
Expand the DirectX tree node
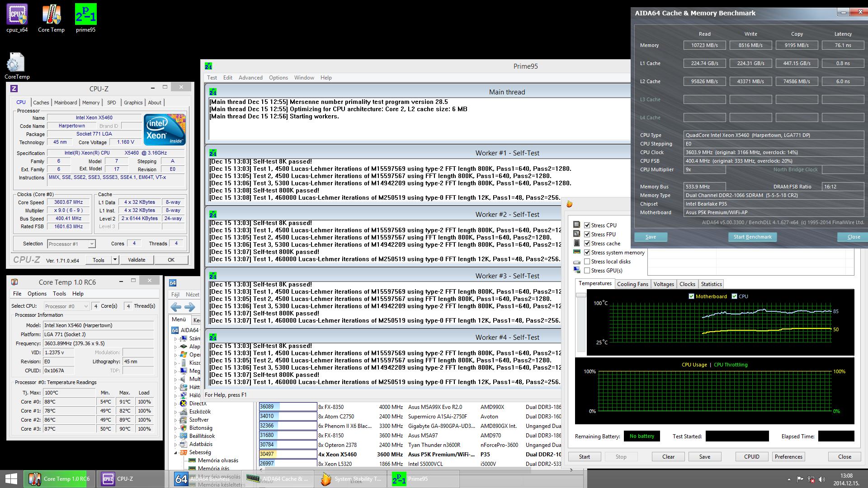click(176, 404)
